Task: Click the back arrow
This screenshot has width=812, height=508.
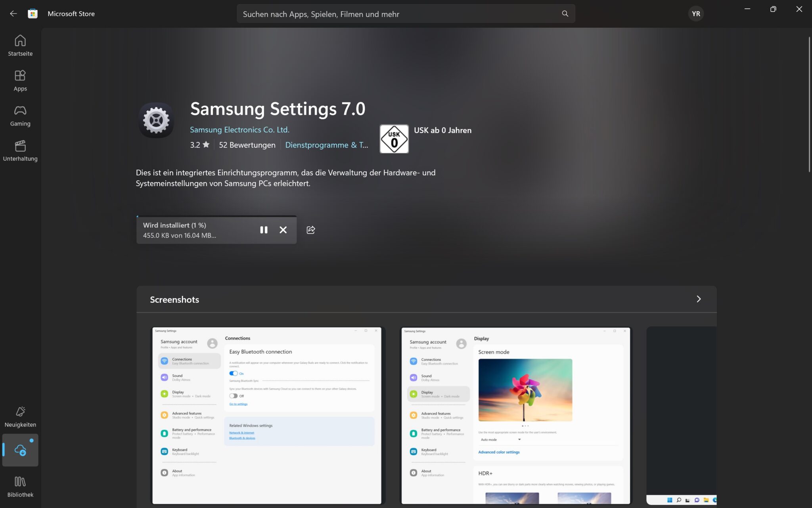Action: [x=13, y=13]
